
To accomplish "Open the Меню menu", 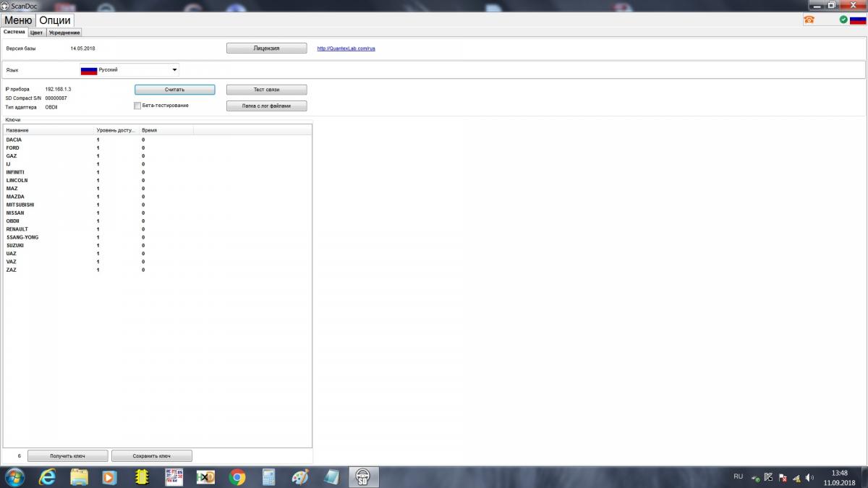I will pos(18,20).
